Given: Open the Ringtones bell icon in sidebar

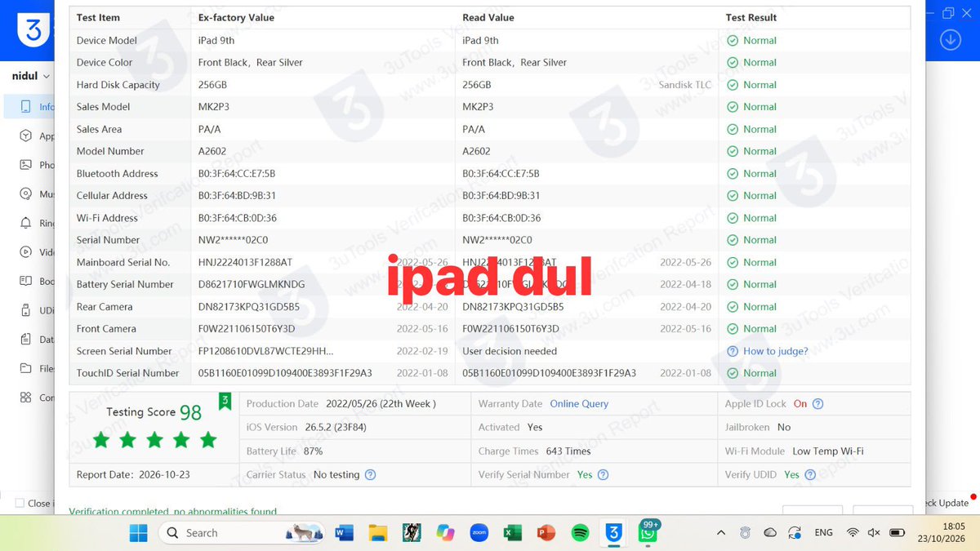Looking at the screenshot, I should pos(25,223).
